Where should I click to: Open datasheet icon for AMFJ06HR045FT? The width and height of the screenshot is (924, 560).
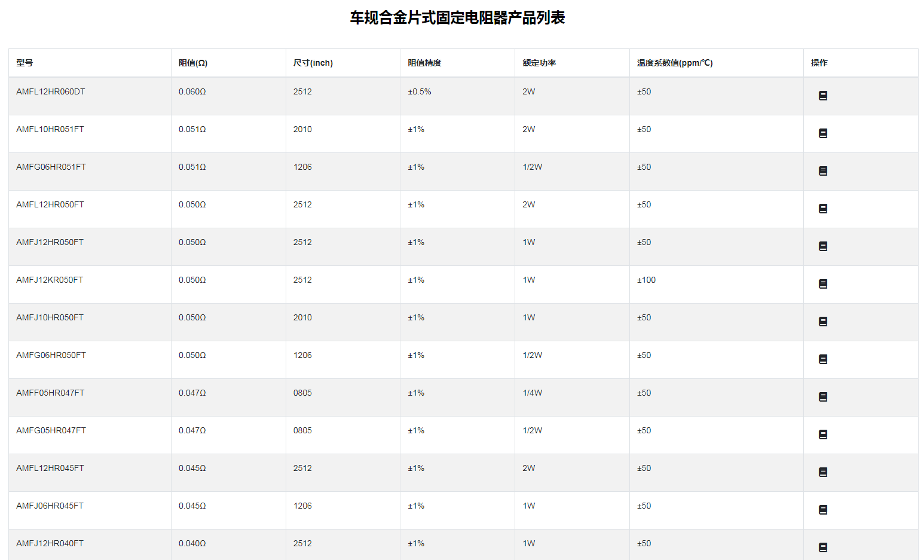coord(823,510)
